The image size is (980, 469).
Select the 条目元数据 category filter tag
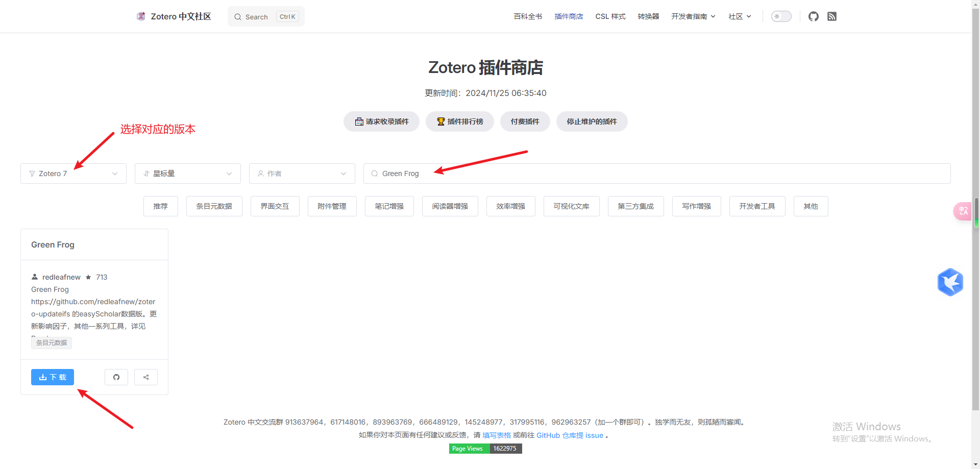[214, 206]
